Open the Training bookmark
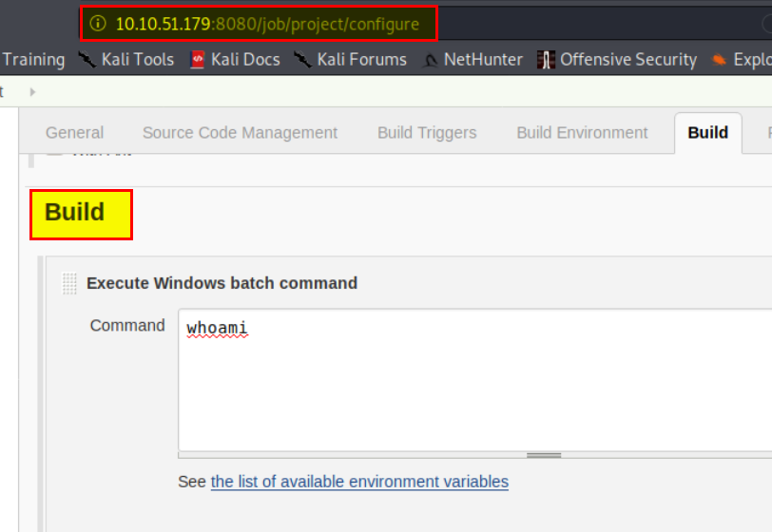The height and width of the screenshot is (532, 772). point(33,60)
